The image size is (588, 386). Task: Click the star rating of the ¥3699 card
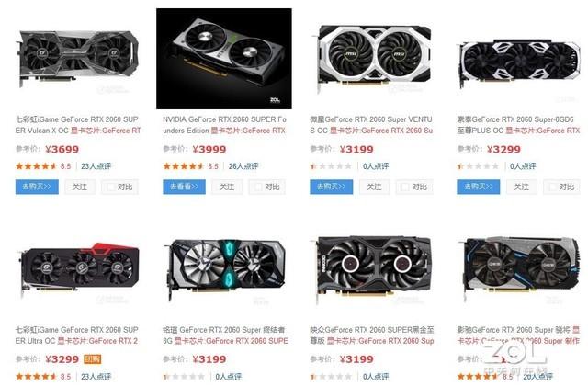[x=36, y=166]
